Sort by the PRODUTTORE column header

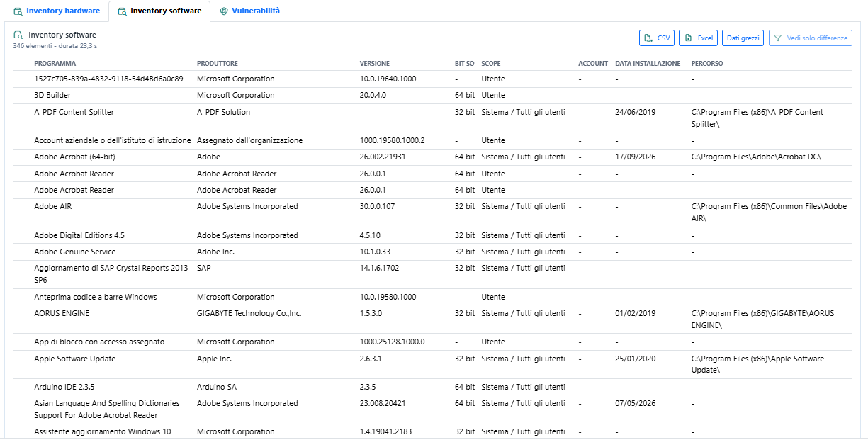(218, 64)
